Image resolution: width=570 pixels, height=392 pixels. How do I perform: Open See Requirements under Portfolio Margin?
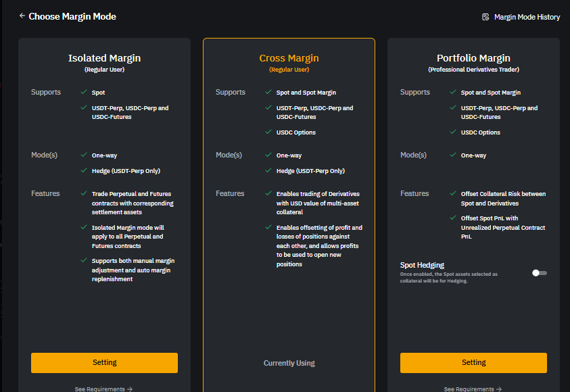click(x=473, y=389)
